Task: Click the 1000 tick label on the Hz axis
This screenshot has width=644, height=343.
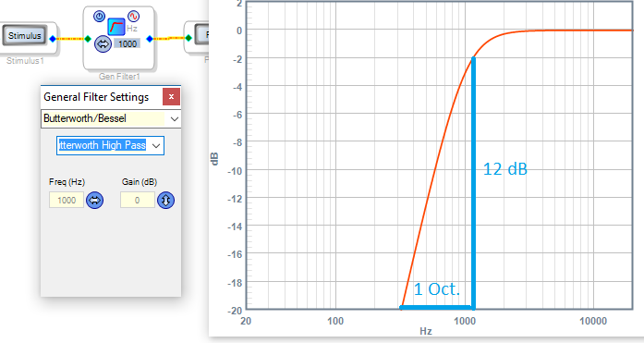Action: (465, 321)
